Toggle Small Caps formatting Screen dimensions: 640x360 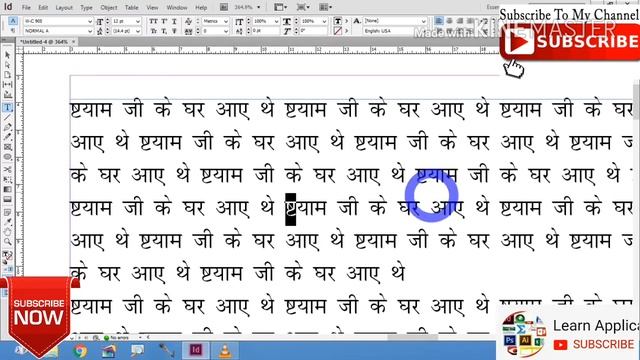point(153,31)
